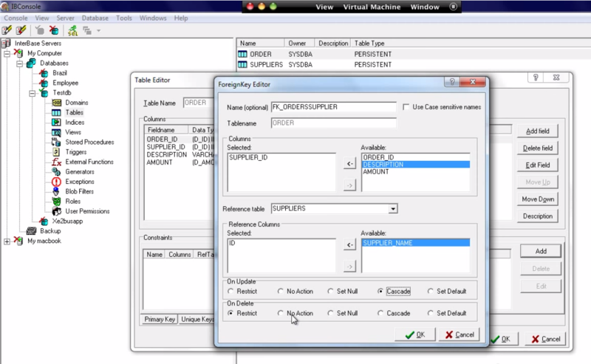Select the Triggers node icon
Viewport: 591px width, 364px height.
[56, 152]
